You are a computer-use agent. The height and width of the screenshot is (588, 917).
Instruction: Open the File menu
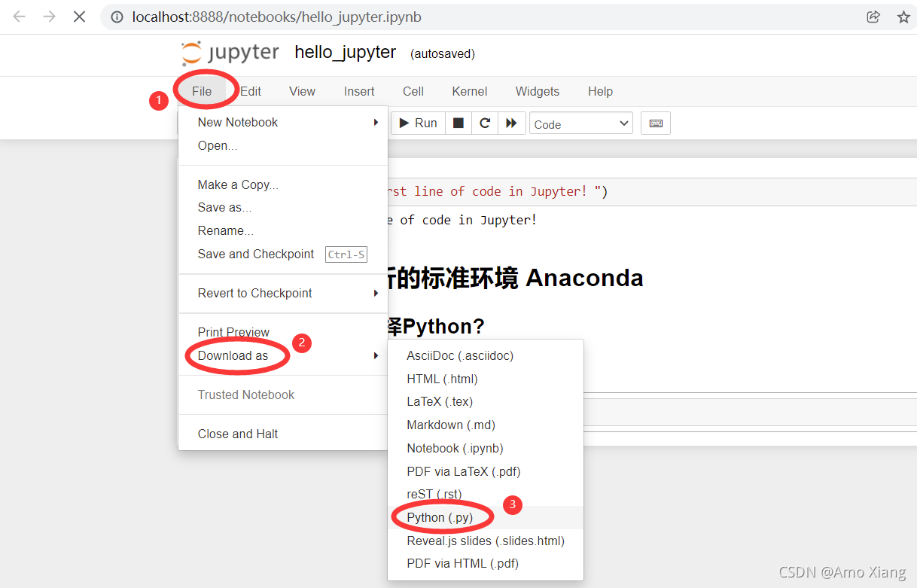pos(202,91)
